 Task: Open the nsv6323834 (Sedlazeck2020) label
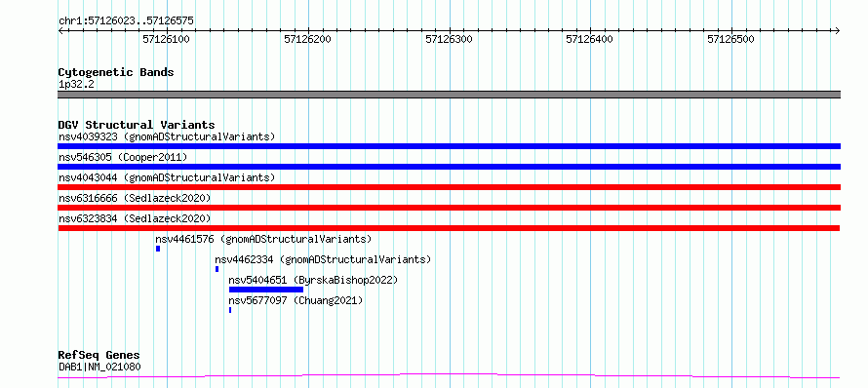(135, 218)
